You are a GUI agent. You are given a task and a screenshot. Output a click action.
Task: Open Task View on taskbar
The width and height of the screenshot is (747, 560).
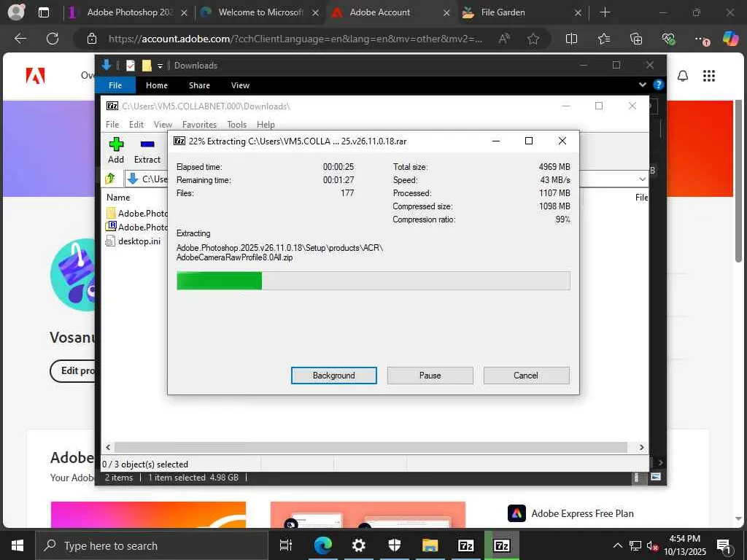tap(285, 545)
